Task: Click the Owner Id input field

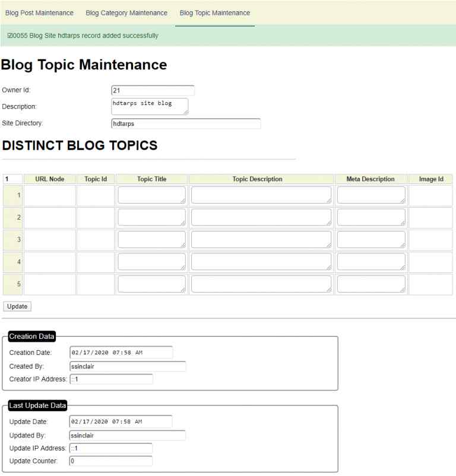Action: pyautogui.click(x=153, y=91)
